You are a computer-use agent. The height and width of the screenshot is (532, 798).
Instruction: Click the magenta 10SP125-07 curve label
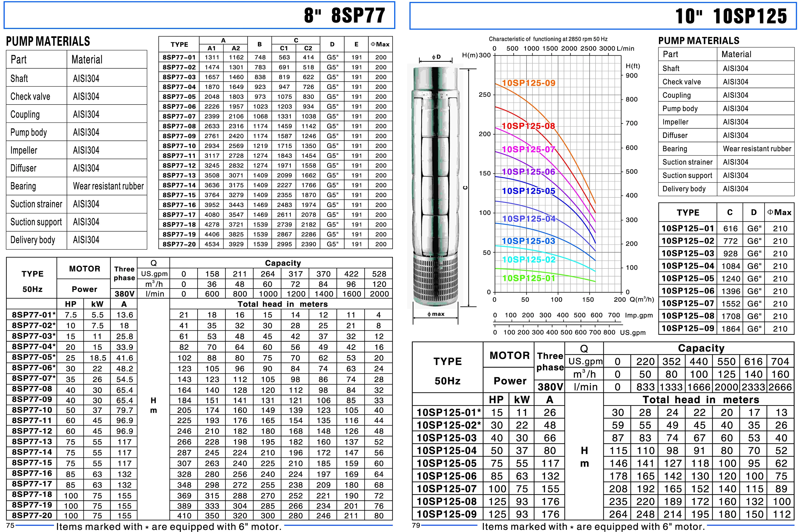tap(528, 149)
